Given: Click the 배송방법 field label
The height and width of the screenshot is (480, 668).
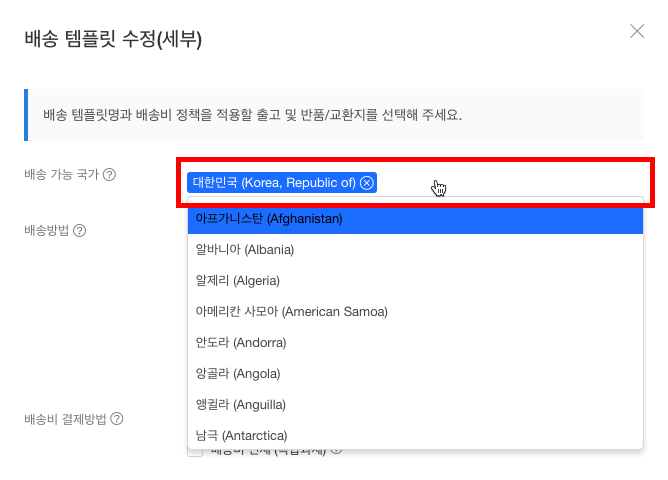Looking at the screenshot, I should (x=46, y=230).
